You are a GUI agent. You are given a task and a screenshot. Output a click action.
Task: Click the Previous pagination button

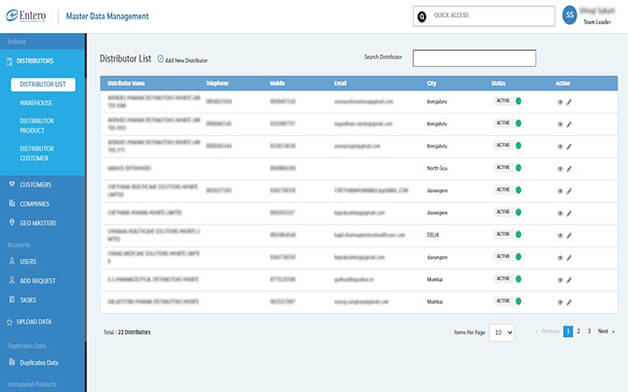tap(547, 331)
